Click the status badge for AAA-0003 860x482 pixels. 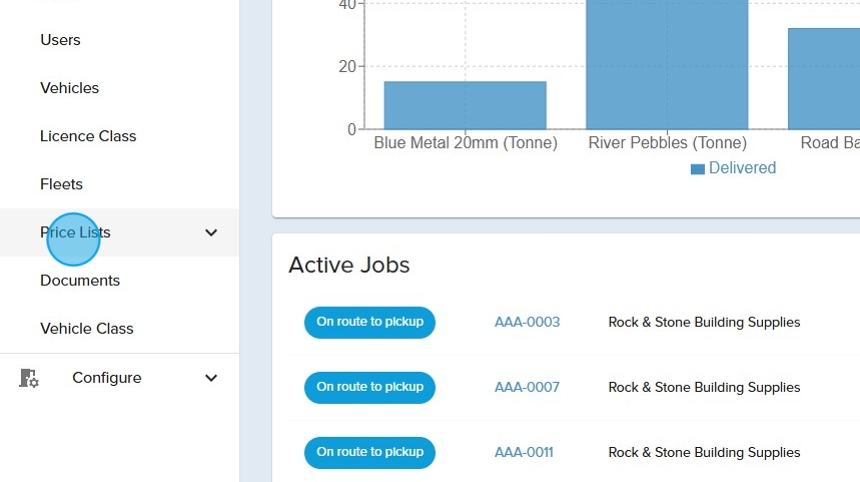(370, 322)
